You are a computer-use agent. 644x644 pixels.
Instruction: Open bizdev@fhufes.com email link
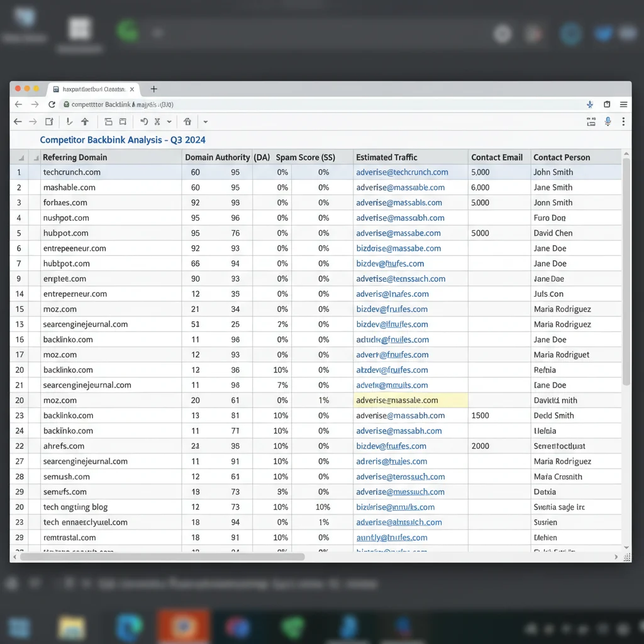tap(390, 264)
